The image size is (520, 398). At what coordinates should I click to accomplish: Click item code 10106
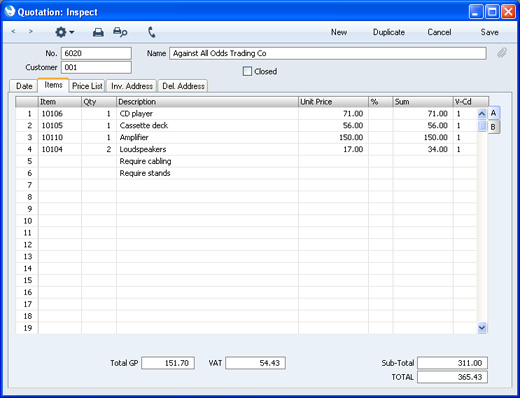point(52,114)
